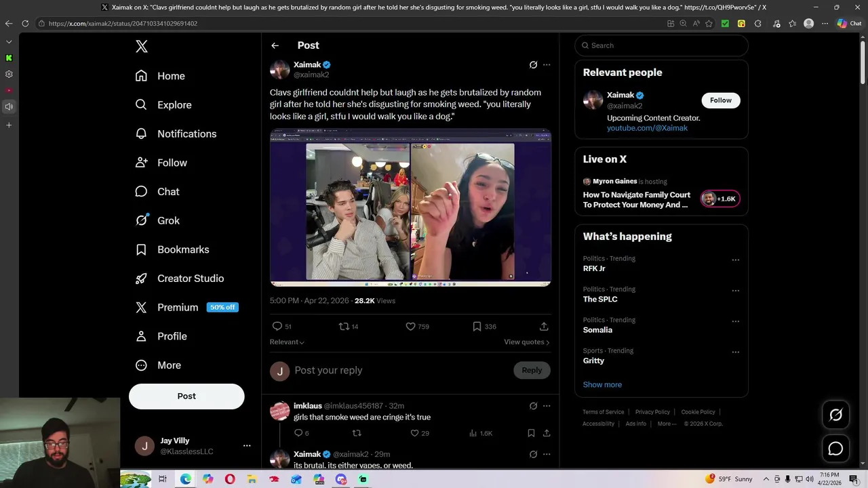Open Notifications in the sidebar
The width and height of the screenshot is (868, 488).
click(176, 134)
